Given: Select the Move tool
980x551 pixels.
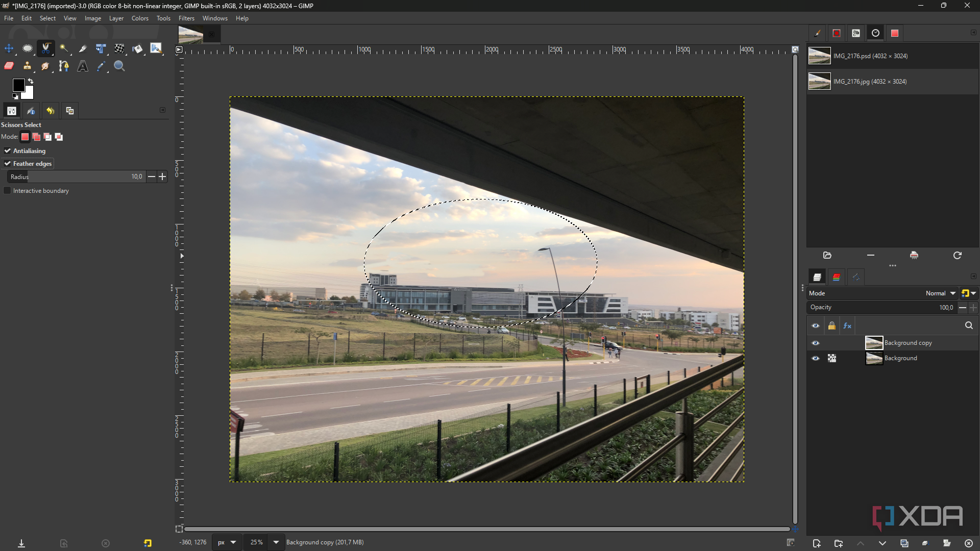Looking at the screenshot, I should (x=9, y=48).
